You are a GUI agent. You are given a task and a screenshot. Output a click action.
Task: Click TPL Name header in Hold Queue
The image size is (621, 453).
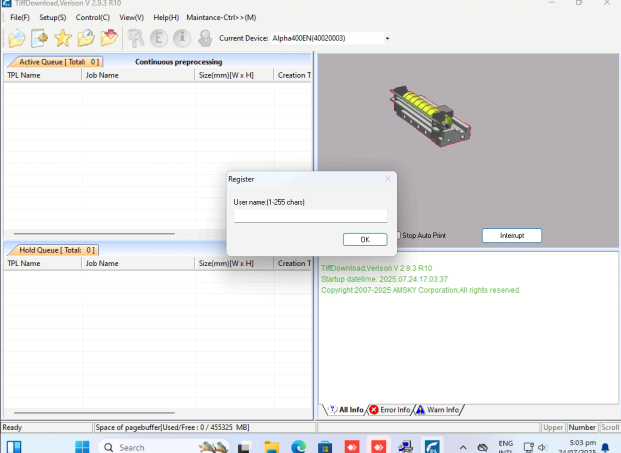(42, 263)
